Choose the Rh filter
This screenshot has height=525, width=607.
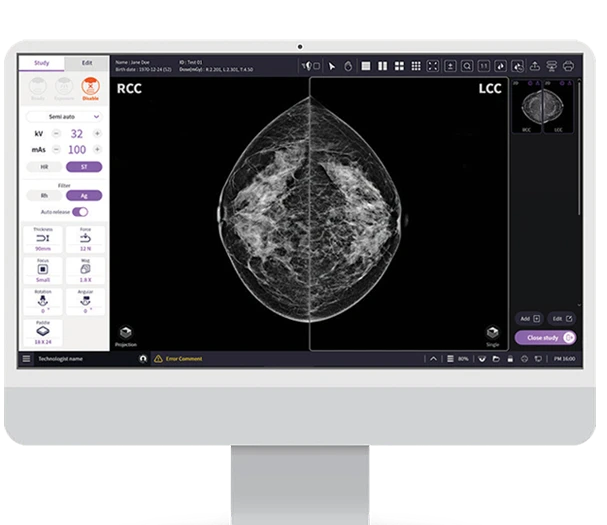(x=44, y=196)
